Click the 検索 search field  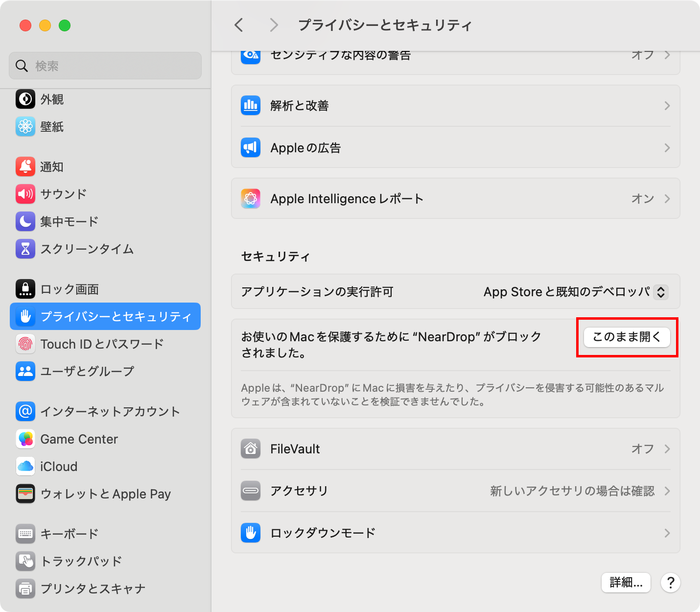[105, 66]
